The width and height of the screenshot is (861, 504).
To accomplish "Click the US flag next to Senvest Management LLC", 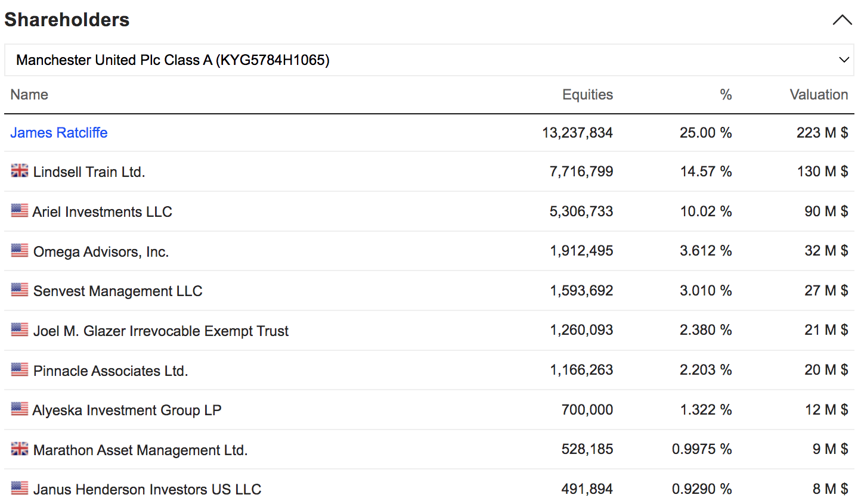I will [x=20, y=290].
